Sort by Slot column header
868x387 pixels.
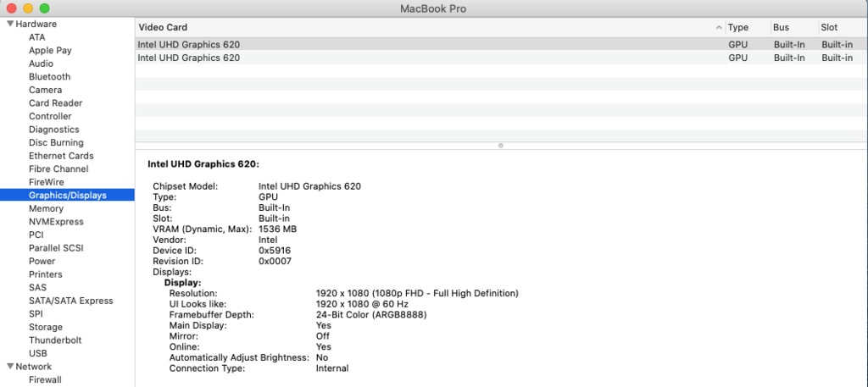[x=829, y=27]
